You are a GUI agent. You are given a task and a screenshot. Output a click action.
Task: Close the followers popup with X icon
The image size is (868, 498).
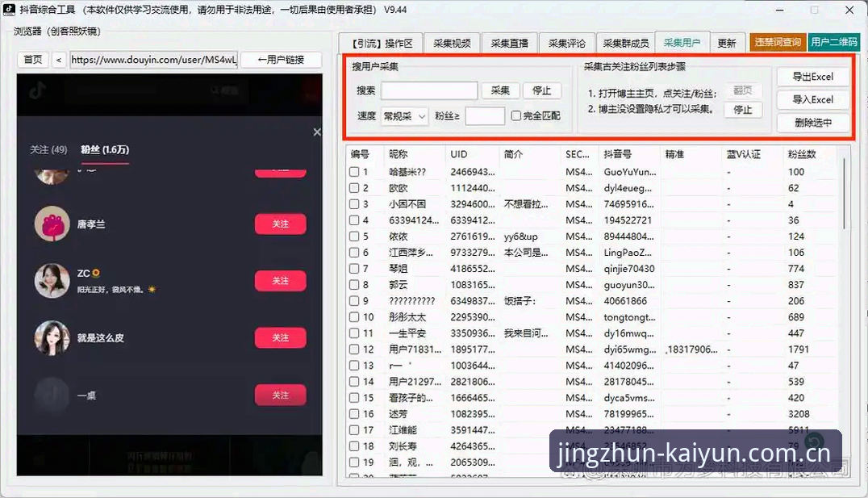317,132
